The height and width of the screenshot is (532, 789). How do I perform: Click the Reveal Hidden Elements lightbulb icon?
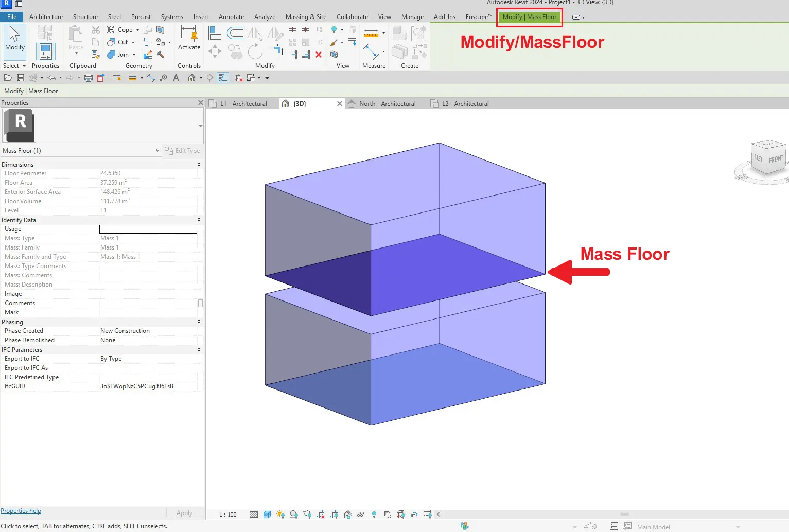point(374,515)
